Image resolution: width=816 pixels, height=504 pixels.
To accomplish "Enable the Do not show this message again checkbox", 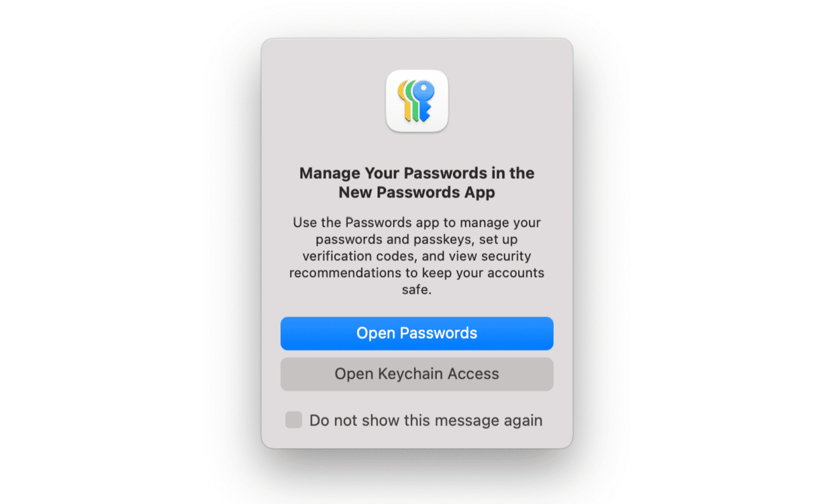I will [x=293, y=420].
